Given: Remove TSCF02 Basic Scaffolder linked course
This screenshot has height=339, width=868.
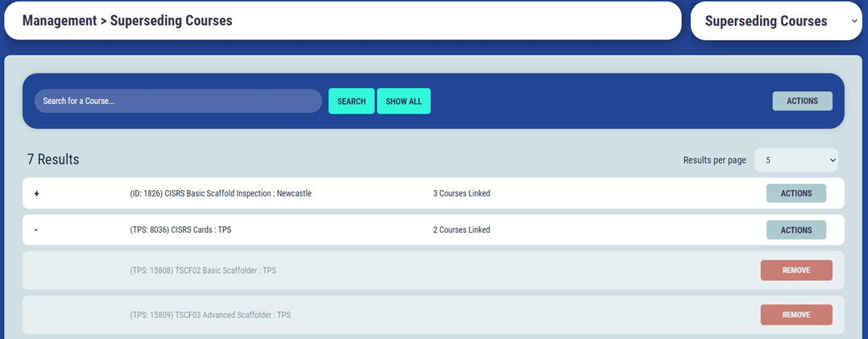Looking at the screenshot, I should [796, 271].
